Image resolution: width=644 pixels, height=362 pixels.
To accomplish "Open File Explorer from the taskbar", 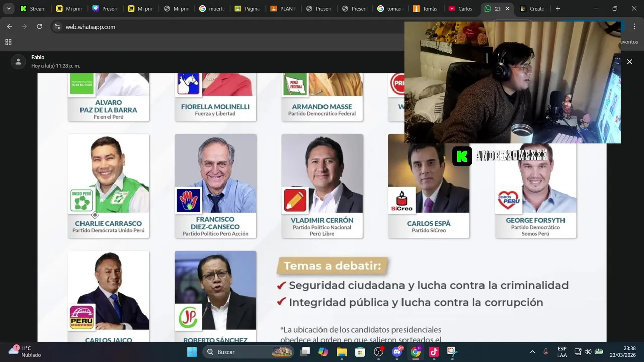I will pyautogui.click(x=342, y=352).
